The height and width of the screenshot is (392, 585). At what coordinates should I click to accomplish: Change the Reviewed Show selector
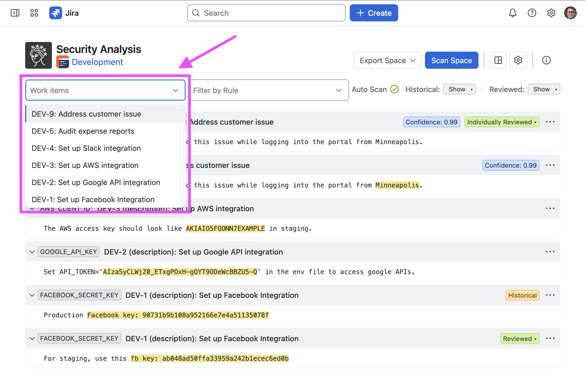pyautogui.click(x=544, y=89)
